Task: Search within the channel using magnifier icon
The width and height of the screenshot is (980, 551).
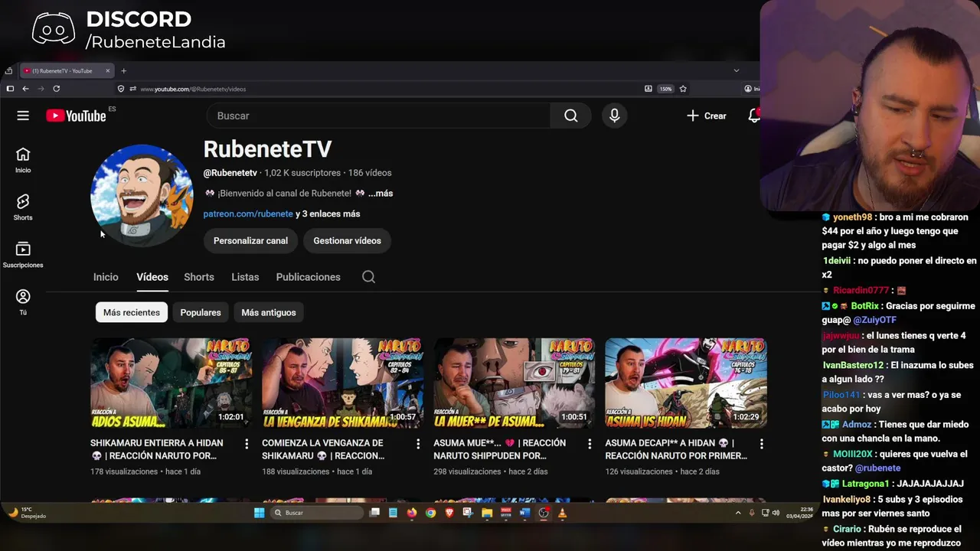Action: pyautogui.click(x=368, y=277)
